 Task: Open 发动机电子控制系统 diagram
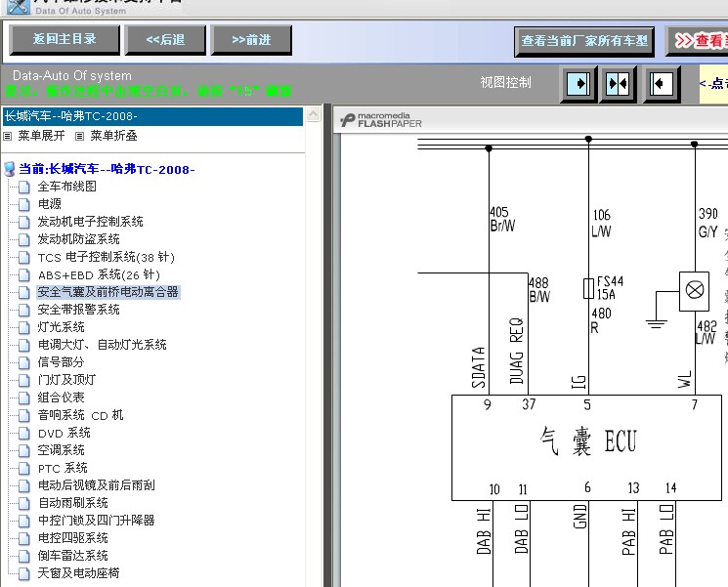coord(90,222)
